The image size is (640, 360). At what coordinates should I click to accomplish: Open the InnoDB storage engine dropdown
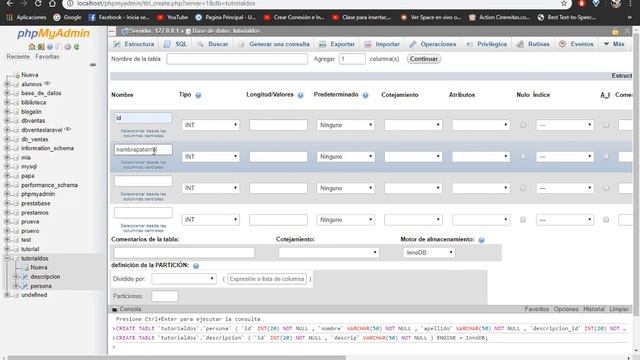[429, 253]
